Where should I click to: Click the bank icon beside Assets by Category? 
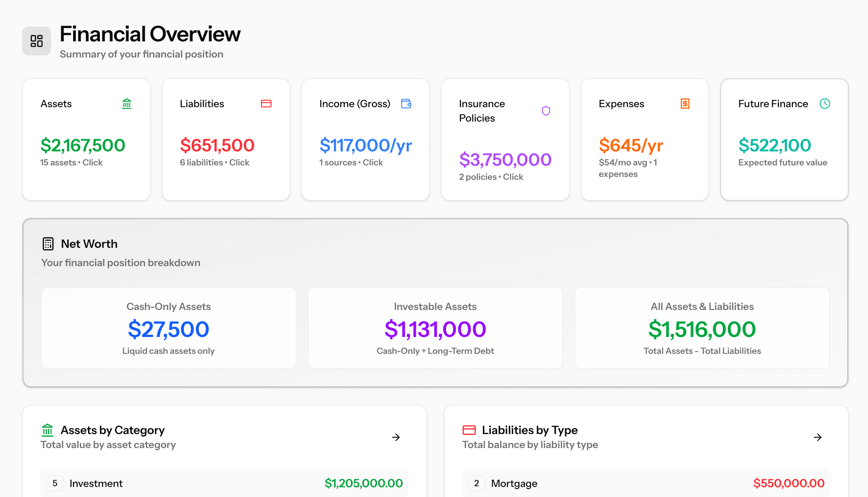tap(48, 430)
